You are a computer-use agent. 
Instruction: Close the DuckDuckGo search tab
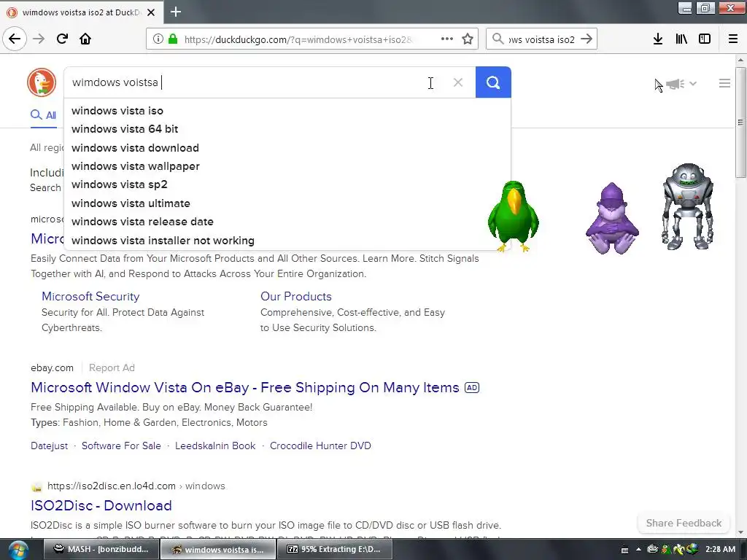click(151, 12)
